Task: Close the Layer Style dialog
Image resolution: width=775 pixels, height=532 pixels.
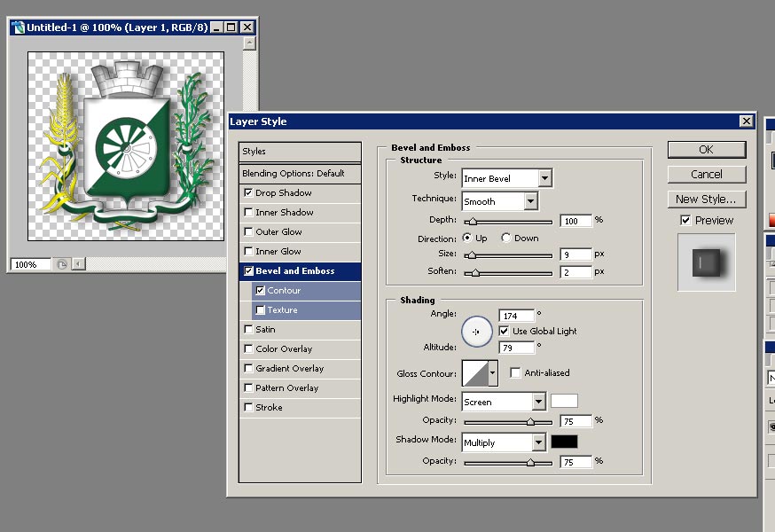Action: coord(746,121)
